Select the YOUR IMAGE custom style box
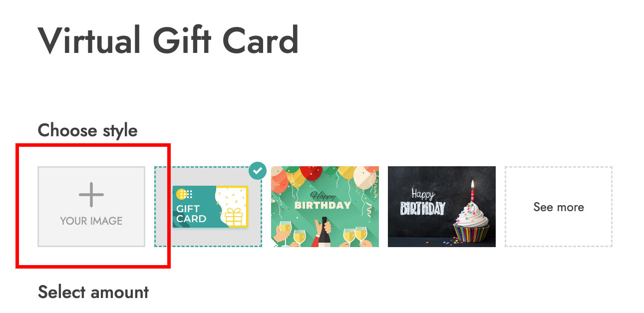 91,207
